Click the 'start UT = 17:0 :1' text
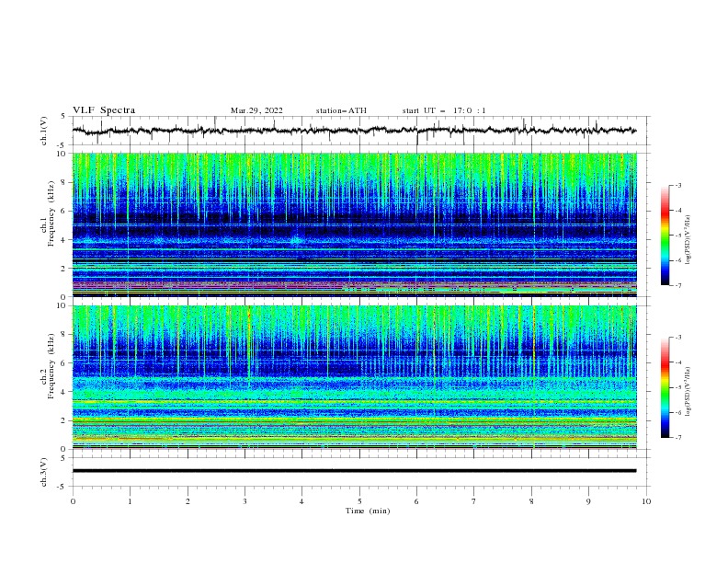Screen dimensions: 728x563 [x=444, y=110]
